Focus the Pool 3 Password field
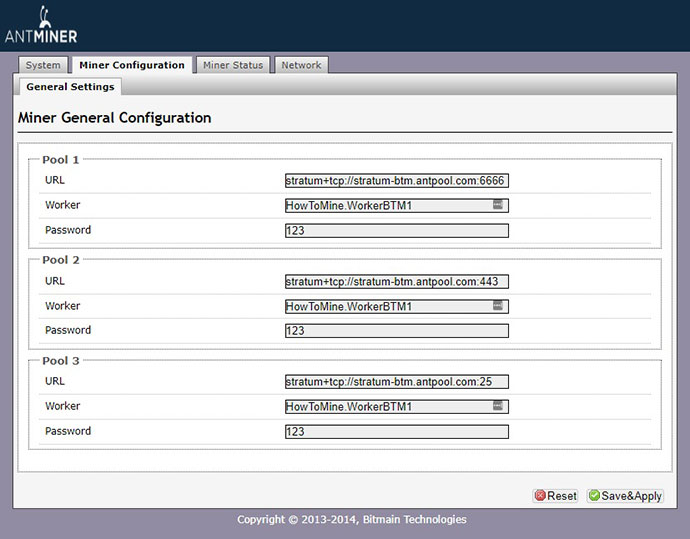Viewport: 690px width, 539px height. (397, 432)
